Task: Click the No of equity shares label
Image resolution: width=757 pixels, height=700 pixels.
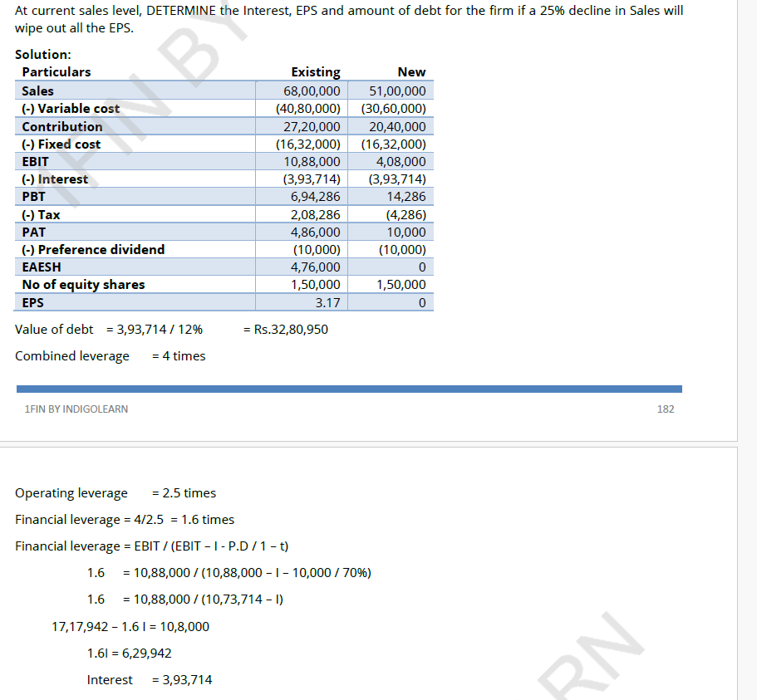Action: [83, 285]
